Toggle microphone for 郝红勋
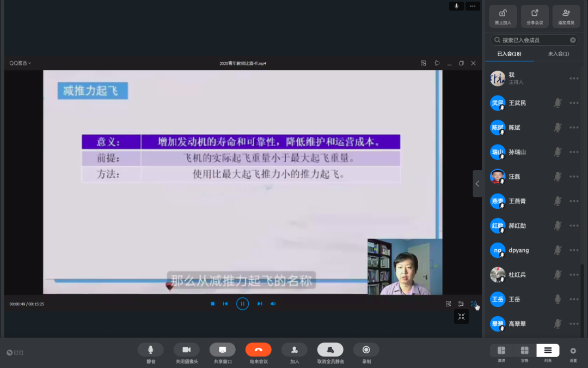Screen dimensions: 588x368 coord(558,226)
